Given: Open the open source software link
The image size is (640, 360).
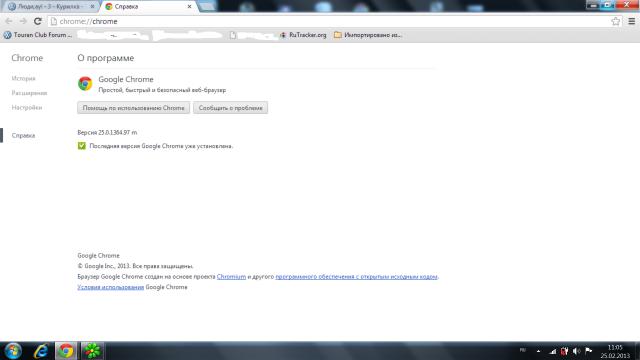Looking at the screenshot, I should [x=356, y=277].
